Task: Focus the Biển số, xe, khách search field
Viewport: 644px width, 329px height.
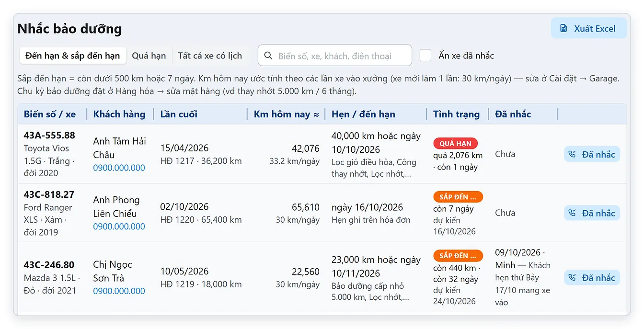Action: click(335, 56)
